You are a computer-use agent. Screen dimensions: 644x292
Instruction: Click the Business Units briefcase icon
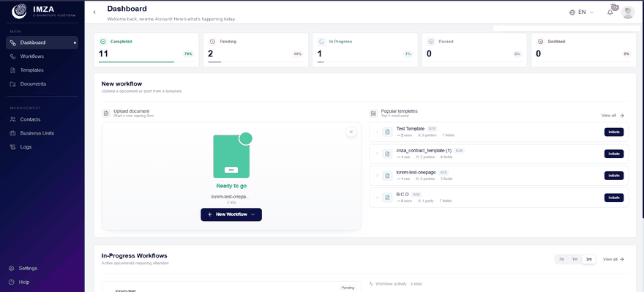(12, 133)
